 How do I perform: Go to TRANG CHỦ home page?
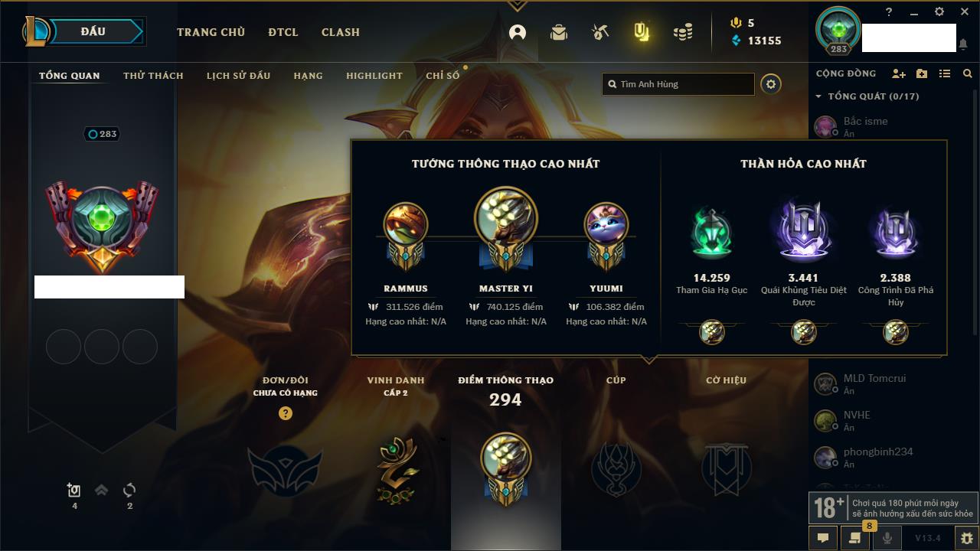coord(211,32)
